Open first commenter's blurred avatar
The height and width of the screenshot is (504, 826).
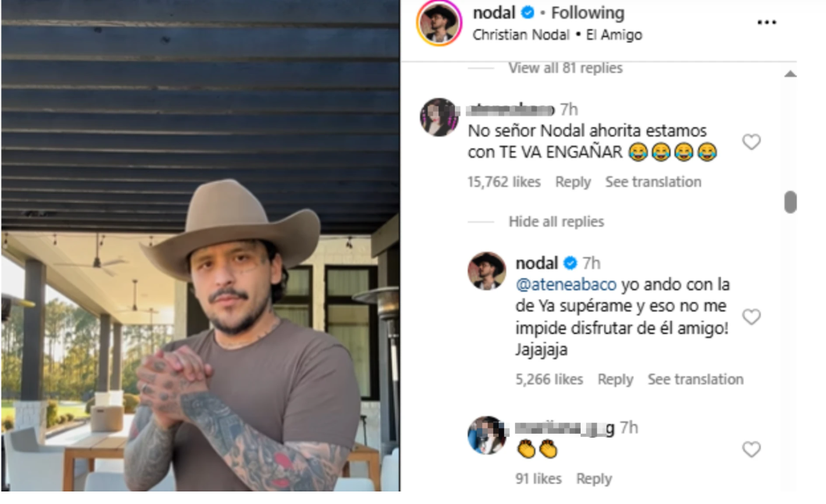[x=439, y=117]
